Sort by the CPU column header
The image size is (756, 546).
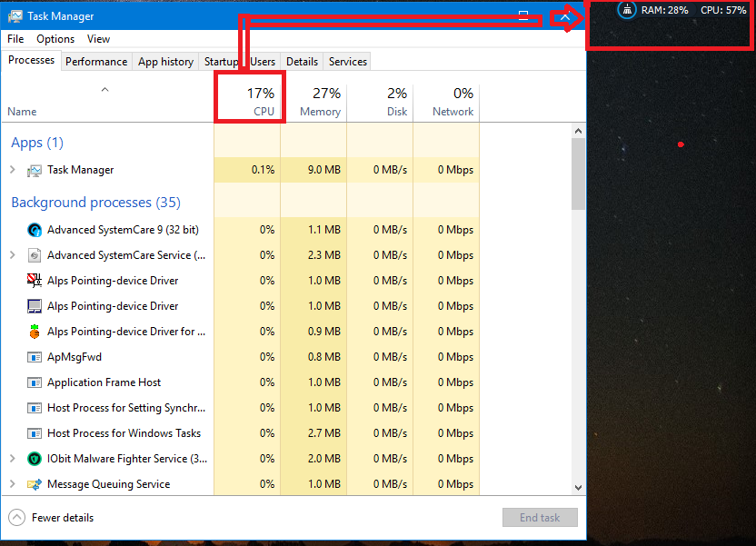coord(247,102)
